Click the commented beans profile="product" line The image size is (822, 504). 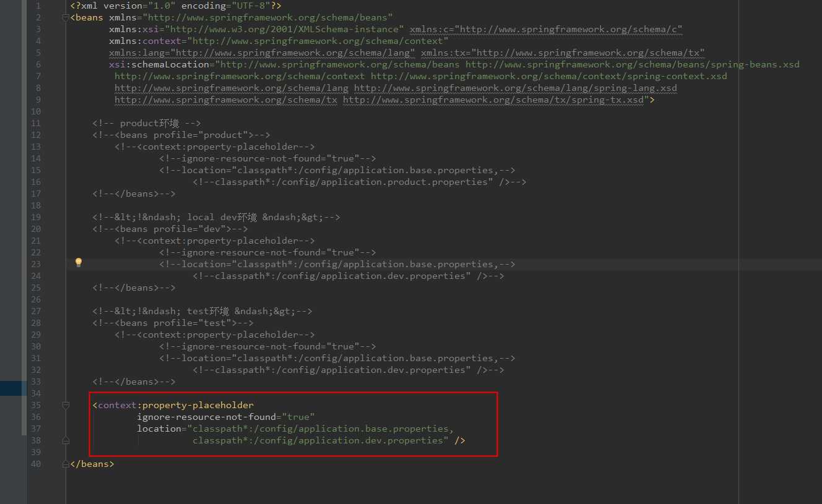181,135
